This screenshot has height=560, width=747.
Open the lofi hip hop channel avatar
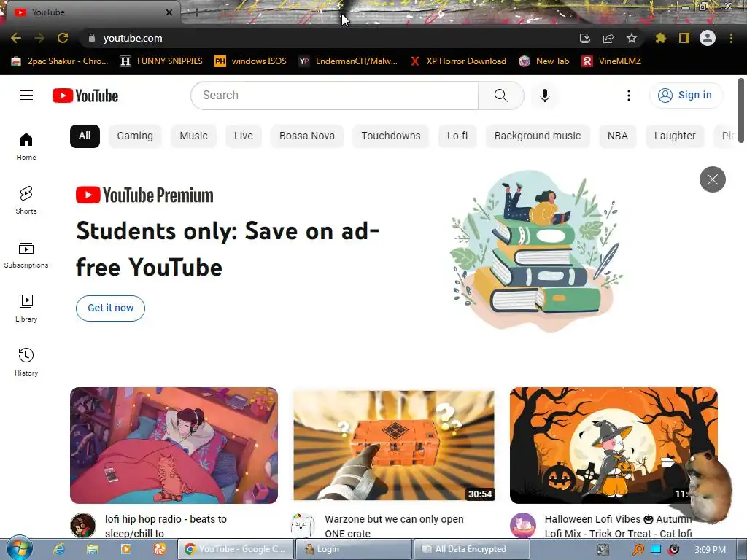point(83,525)
